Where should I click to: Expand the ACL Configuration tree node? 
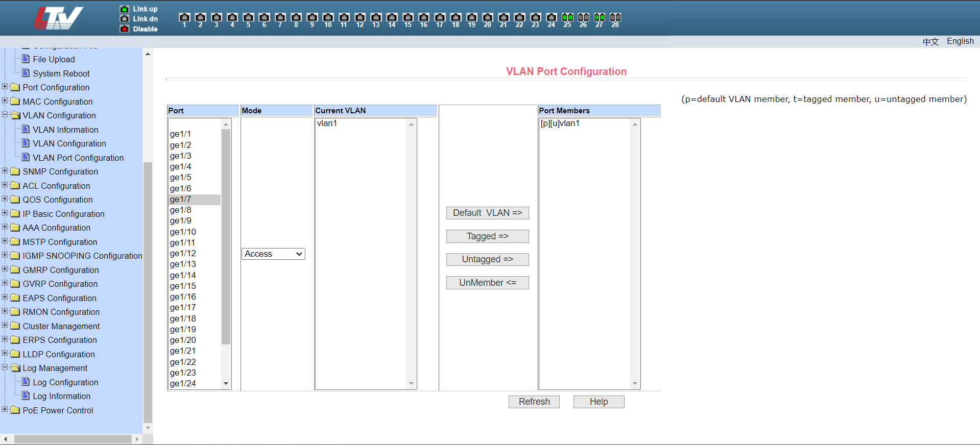click(x=5, y=185)
